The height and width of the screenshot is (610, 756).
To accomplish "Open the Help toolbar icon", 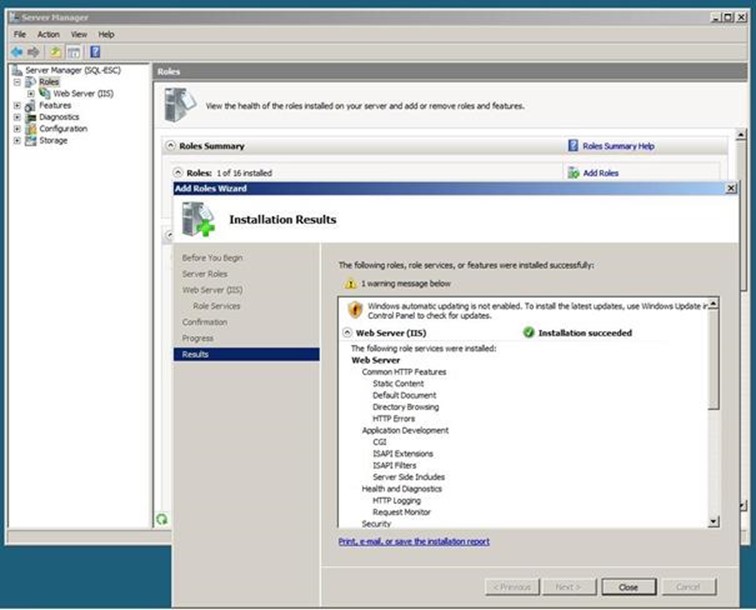I will (95, 52).
